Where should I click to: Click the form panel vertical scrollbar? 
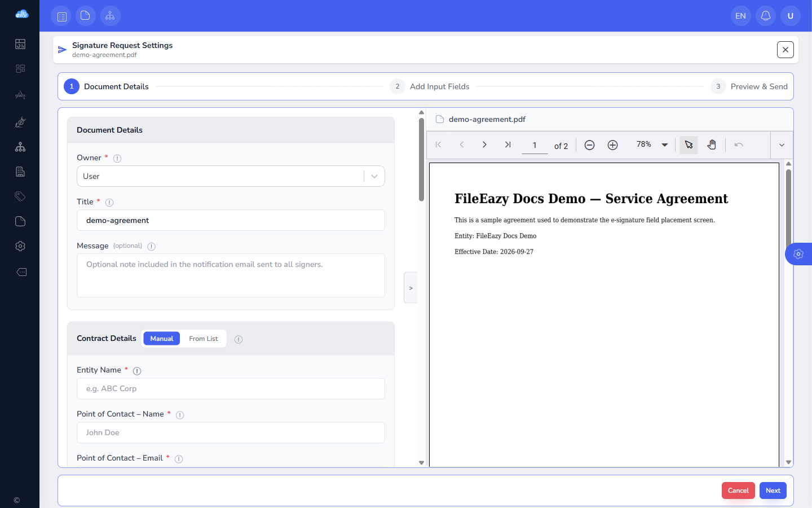[x=421, y=160]
